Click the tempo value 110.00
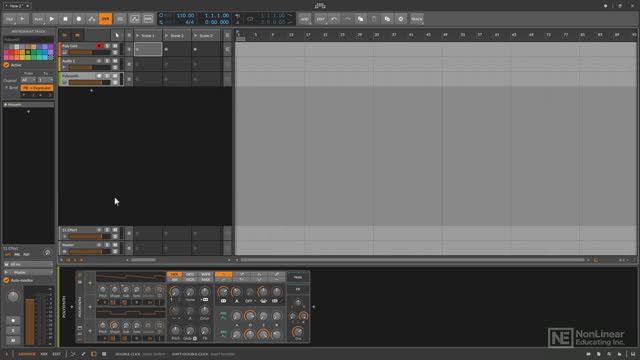The height and width of the screenshot is (360, 640). (x=185, y=16)
